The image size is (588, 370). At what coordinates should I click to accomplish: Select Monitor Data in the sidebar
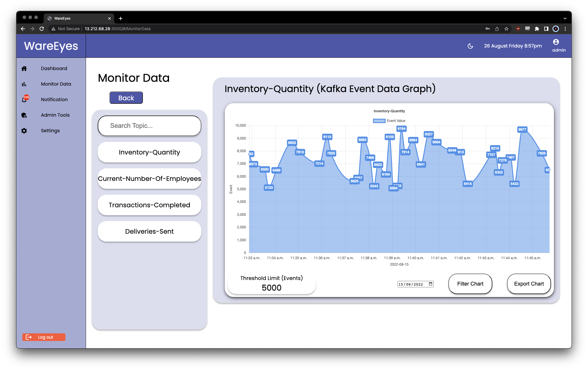(56, 84)
